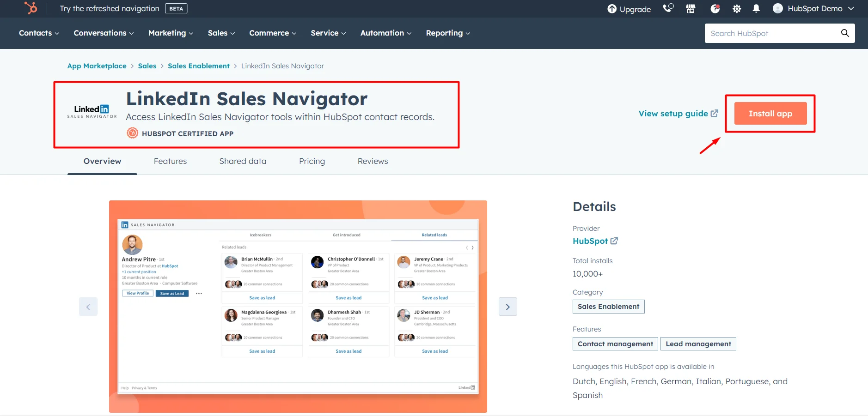Click the calling icon in the top bar

(x=668, y=8)
